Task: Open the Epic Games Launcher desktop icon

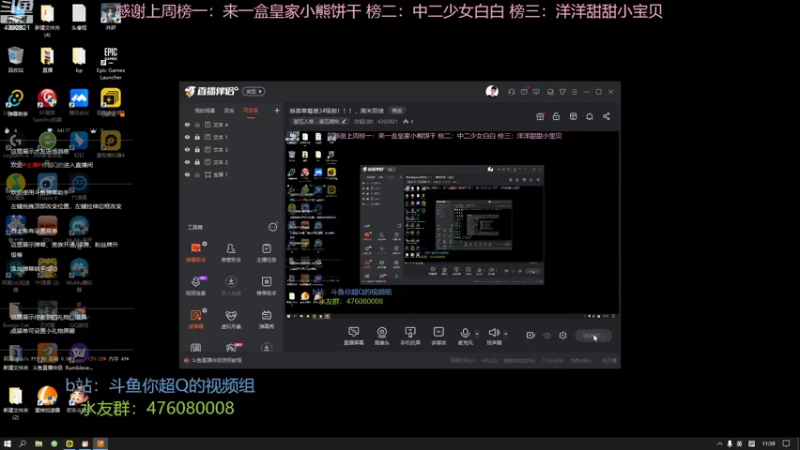Action: pyautogui.click(x=111, y=63)
